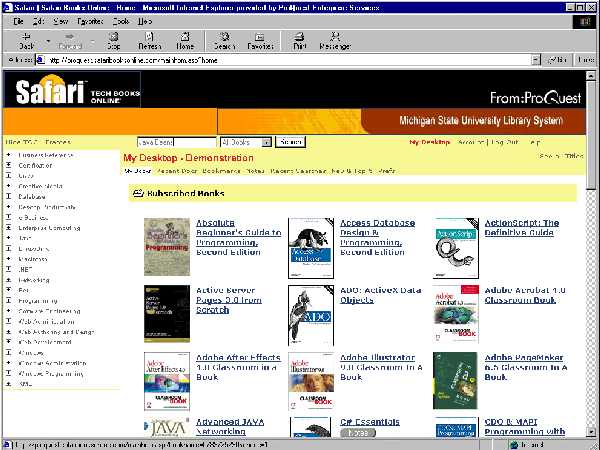Open the Access Database Design & Programming cover

pyautogui.click(x=311, y=248)
